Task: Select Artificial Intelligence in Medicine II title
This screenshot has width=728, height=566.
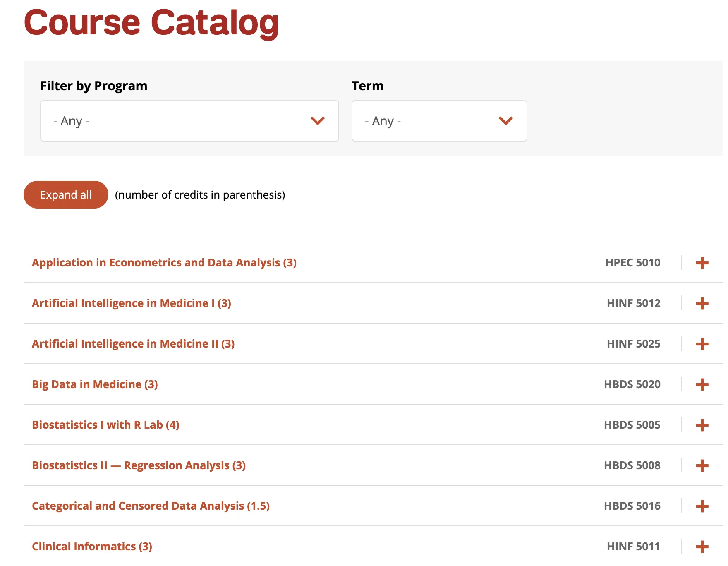Action: coord(133,344)
